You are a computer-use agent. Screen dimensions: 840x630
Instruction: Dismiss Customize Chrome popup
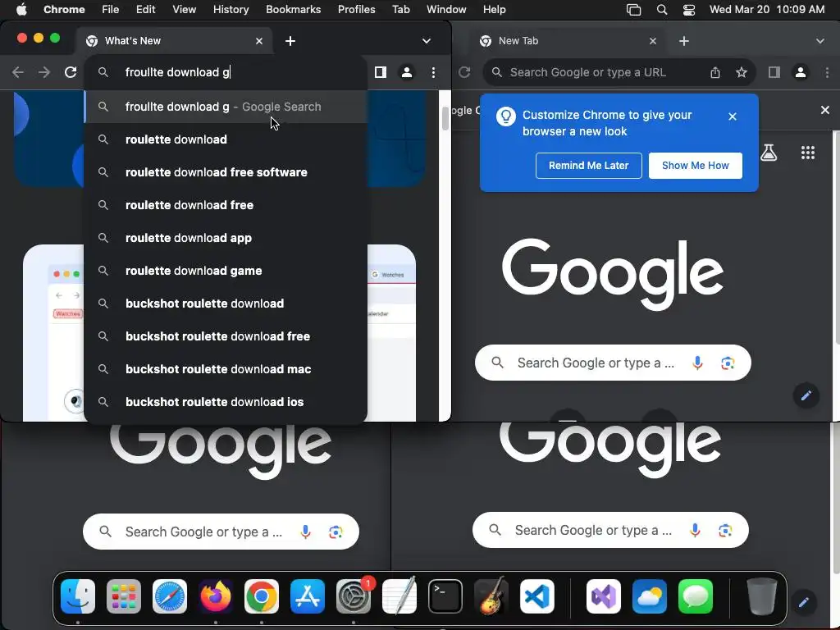(x=733, y=116)
